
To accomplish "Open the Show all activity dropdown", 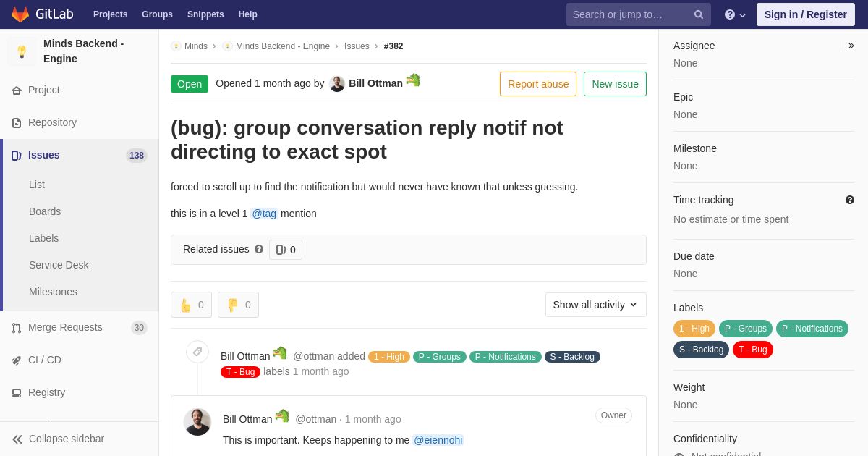I will pyautogui.click(x=596, y=305).
